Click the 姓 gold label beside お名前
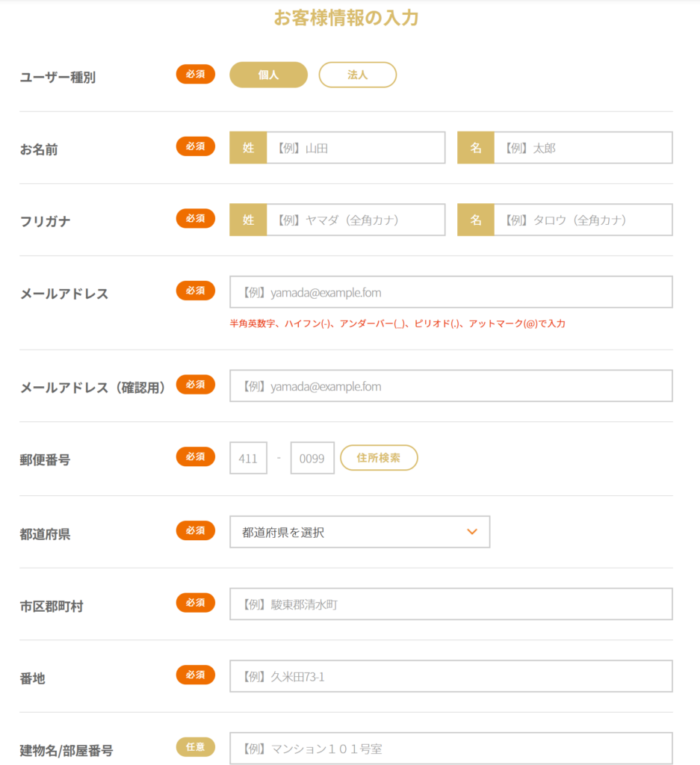The height and width of the screenshot is (765, 700). pyautogui.click(x=248, y=147)
